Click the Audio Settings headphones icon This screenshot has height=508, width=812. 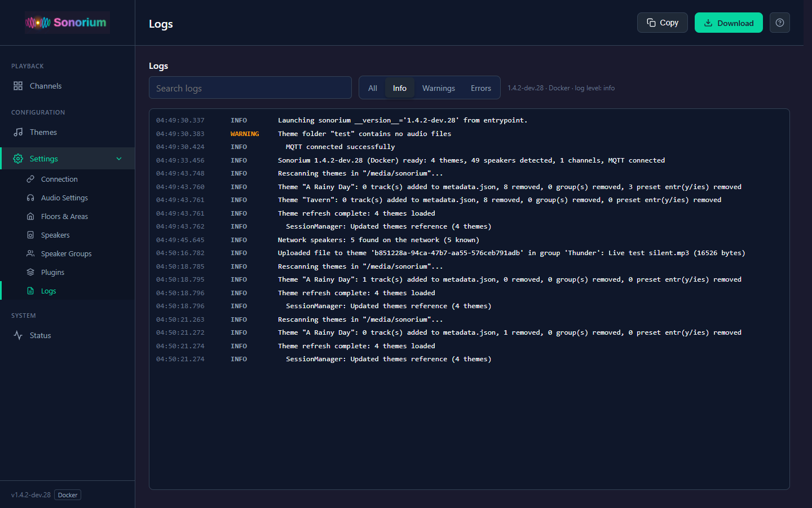coord(30,198)
